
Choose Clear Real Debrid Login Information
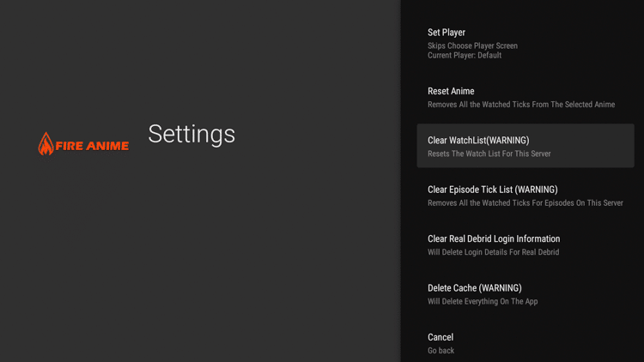pos(494,239)
